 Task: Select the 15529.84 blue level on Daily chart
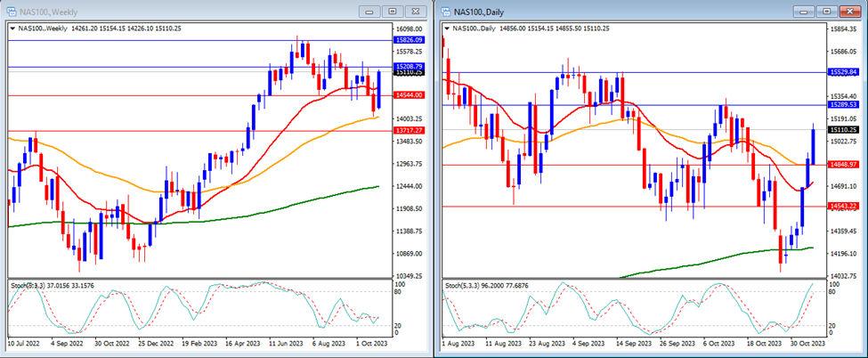pyautogui.click(x=842, y=72)
